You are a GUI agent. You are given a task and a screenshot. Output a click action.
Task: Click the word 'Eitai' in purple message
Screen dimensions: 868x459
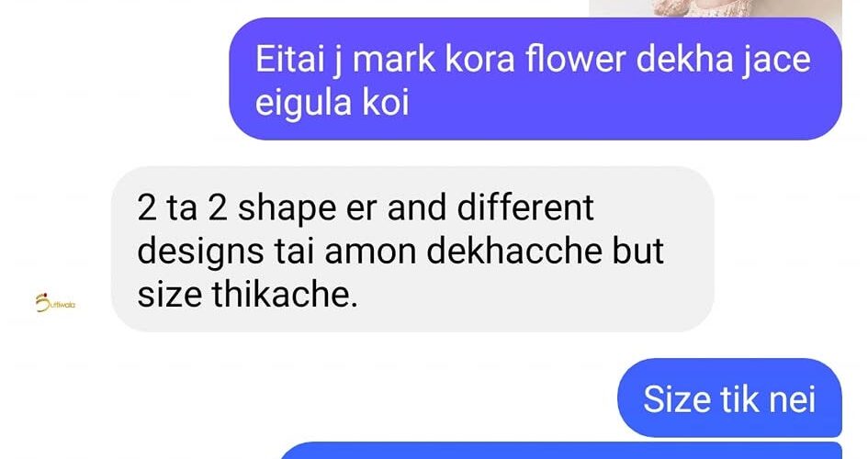point(289,59)
